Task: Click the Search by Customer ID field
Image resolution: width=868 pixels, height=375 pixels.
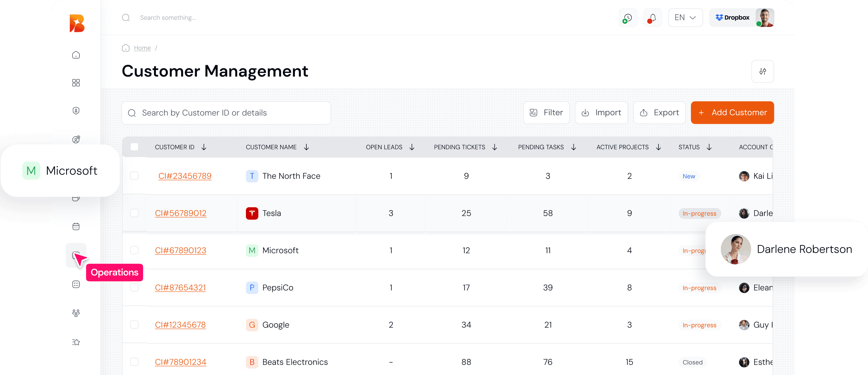Action: (x=226, y=113)
